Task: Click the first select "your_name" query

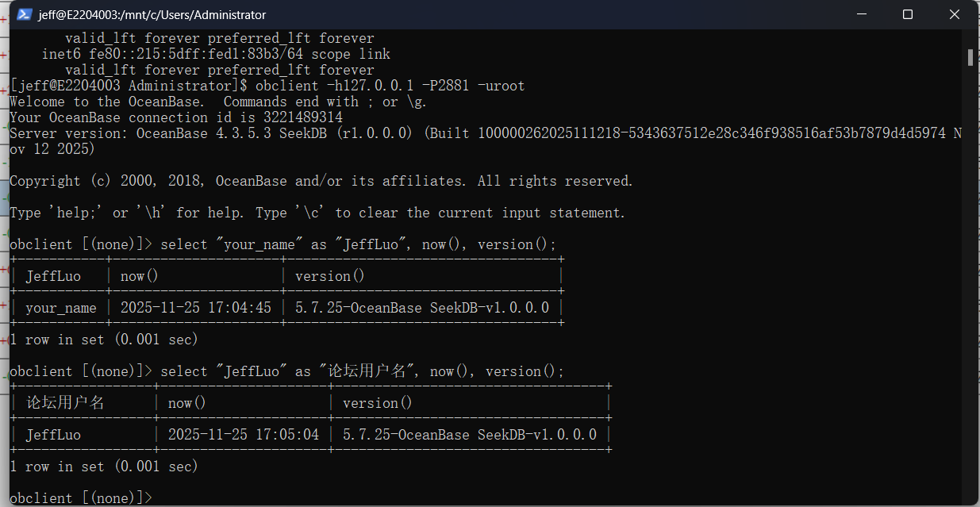Action: 359,244
